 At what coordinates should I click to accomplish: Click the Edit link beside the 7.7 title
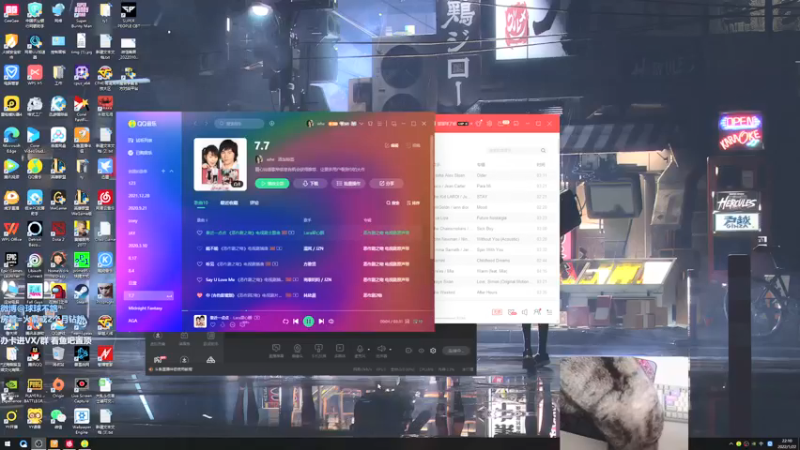(392, 145)
